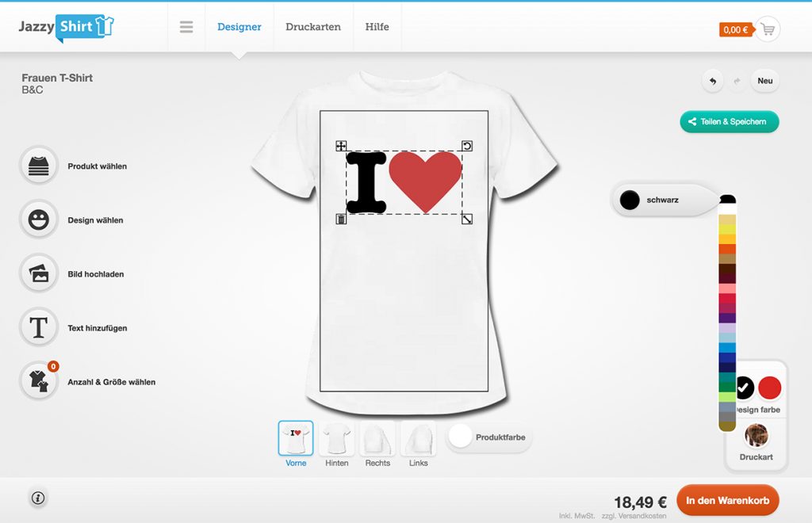Viewport: 812px width, 523px height.
Task: Click the 18,49 € price
Action: click(640, 502)
